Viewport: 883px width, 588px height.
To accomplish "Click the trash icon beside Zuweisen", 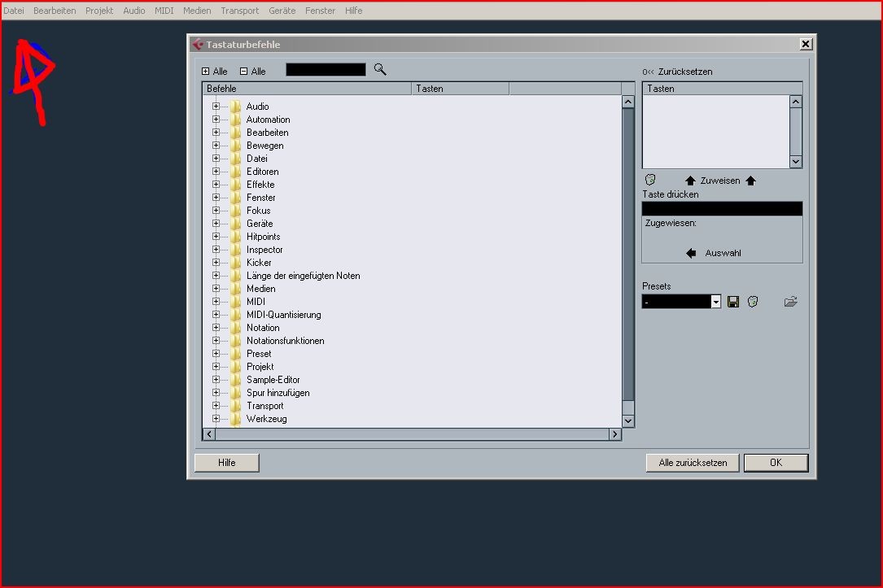I will (650, 180).
